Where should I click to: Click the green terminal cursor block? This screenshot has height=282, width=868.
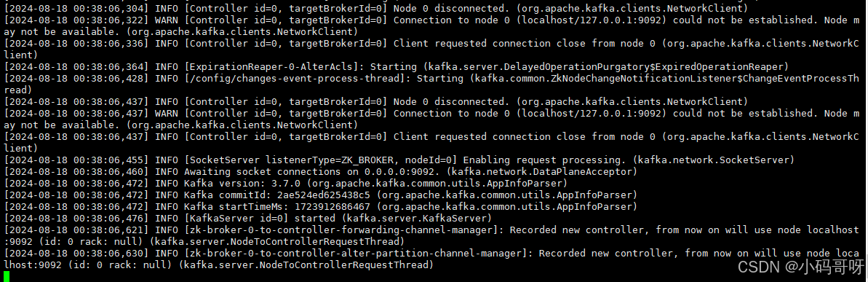click(x=6, y=276)
